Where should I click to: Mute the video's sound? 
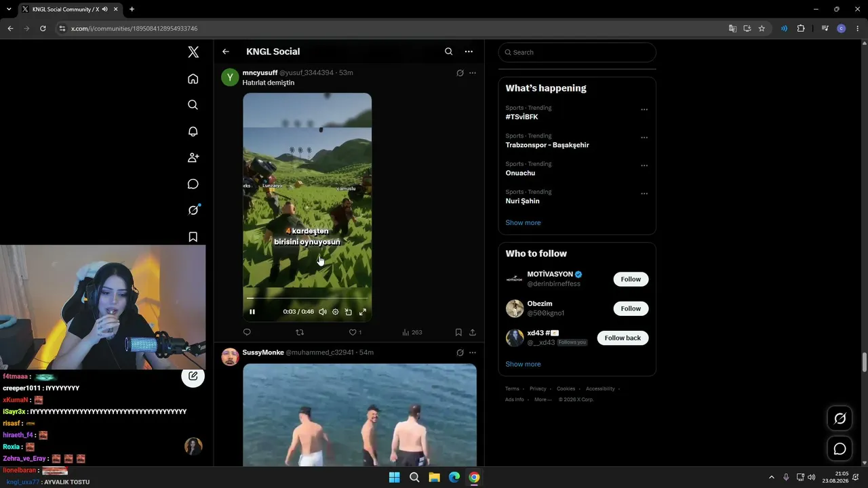click(323, 312)
